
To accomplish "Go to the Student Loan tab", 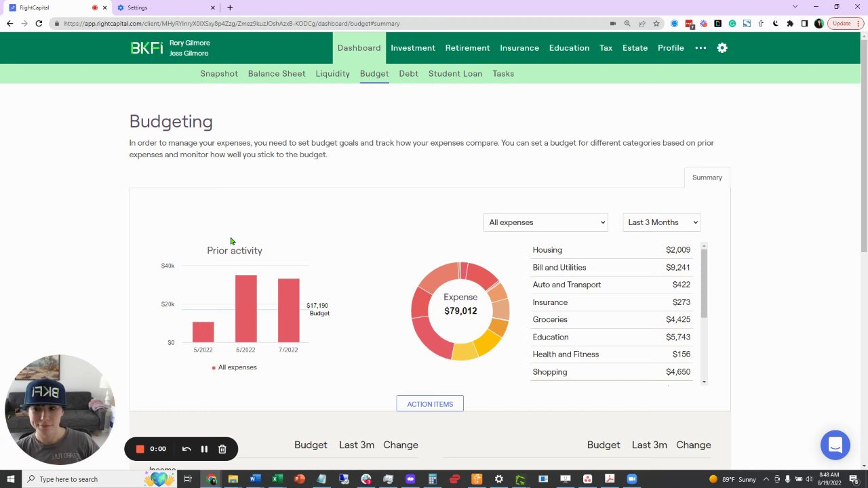I will coord(455,73).
